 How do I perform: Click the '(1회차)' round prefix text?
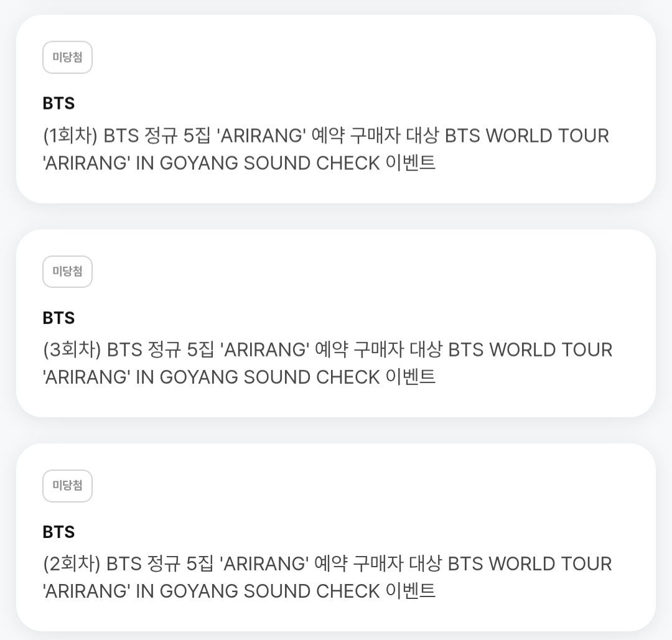[x=70, y=136]
